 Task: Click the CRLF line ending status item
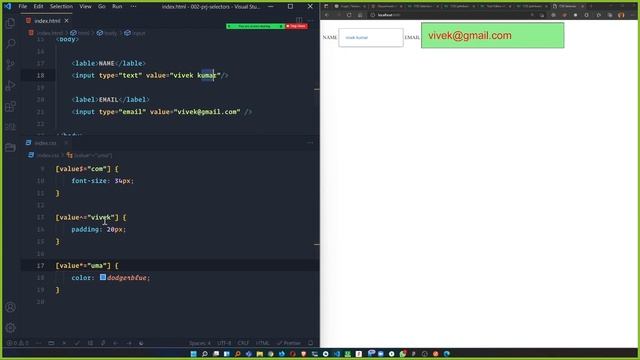point(243,343)
